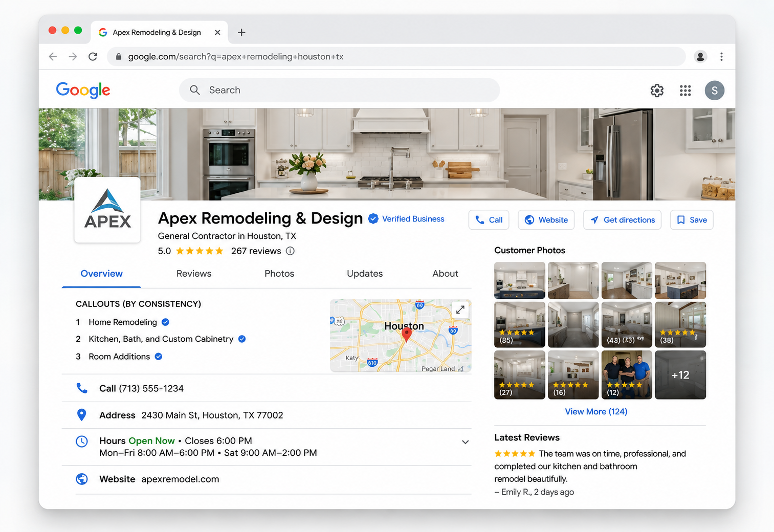The height and width of the screenshot is (532, 774).
Task: Click address 2430 Main St, Houston
Action: [212, 415]
